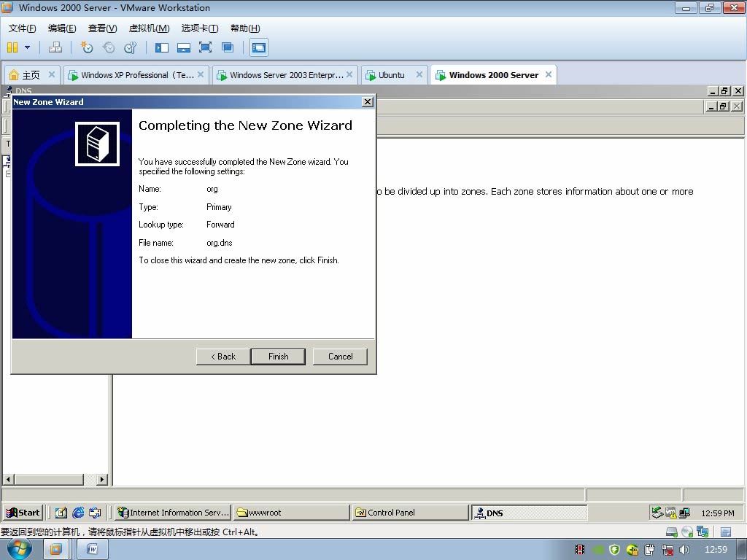Click the DNS tree horizontal scrollbar thumb
The height and width of the screenshot is (560, 747).
point(49,479)
